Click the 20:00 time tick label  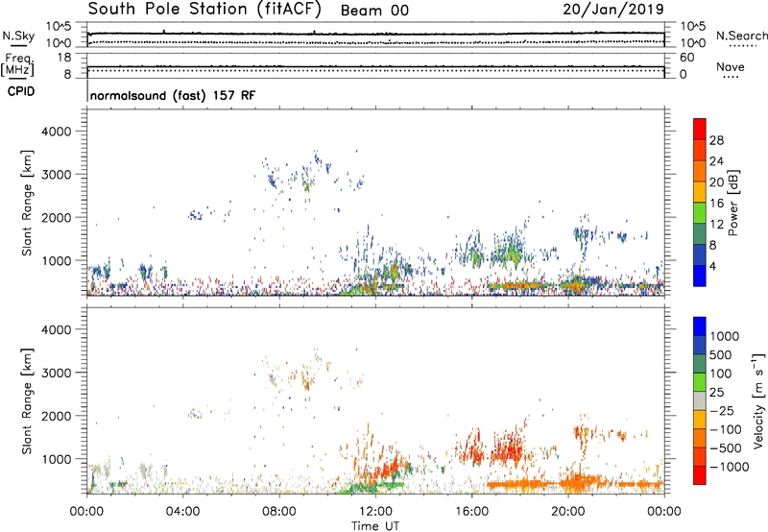pyautogui.click(x=567, y=512)
